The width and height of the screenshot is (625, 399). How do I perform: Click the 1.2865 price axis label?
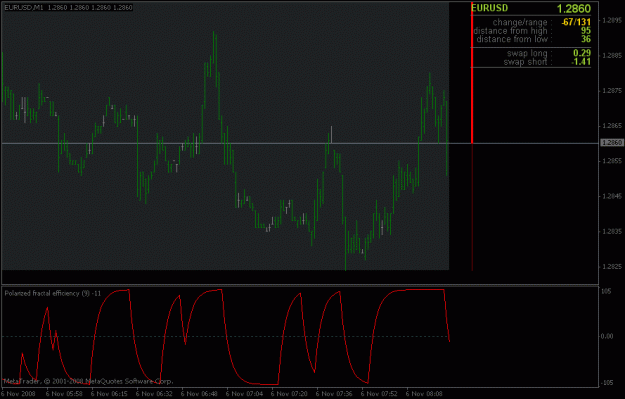(612, 126)
